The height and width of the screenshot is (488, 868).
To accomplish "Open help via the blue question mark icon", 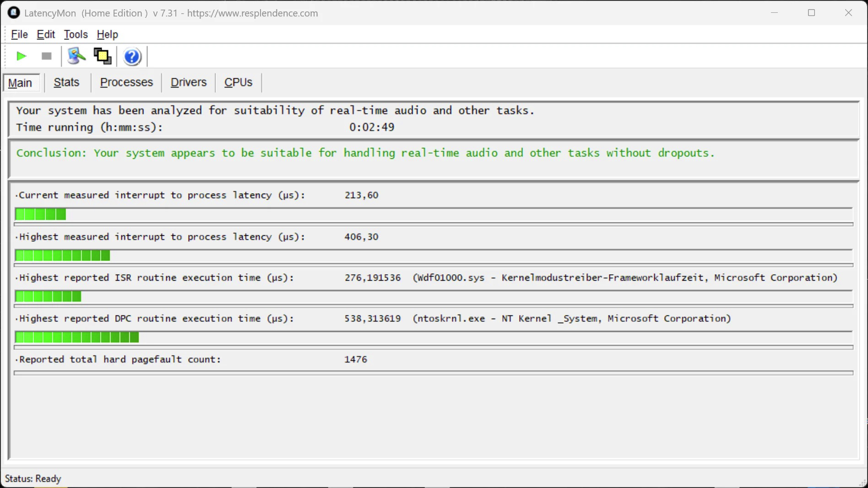I will (x=132, y=57).
